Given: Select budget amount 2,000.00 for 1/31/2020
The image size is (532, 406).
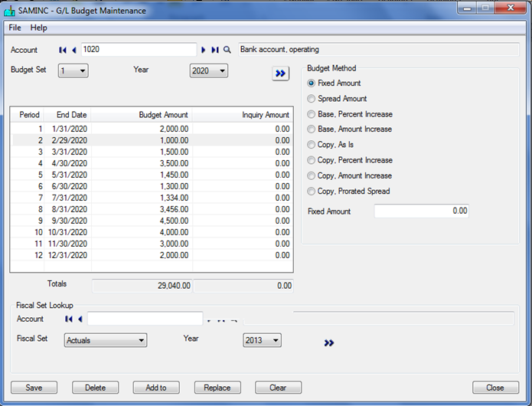Looking at the screenshot, I should pos(142,129).
